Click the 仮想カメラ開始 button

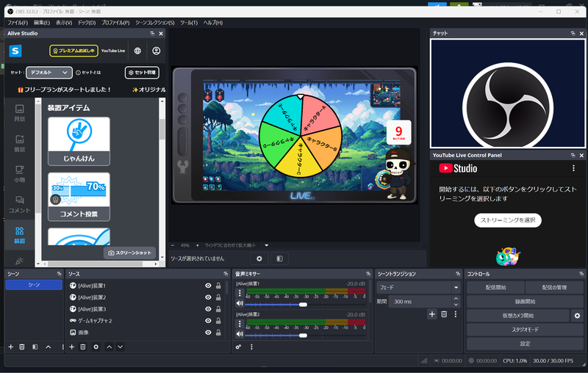tap(518, 316)
